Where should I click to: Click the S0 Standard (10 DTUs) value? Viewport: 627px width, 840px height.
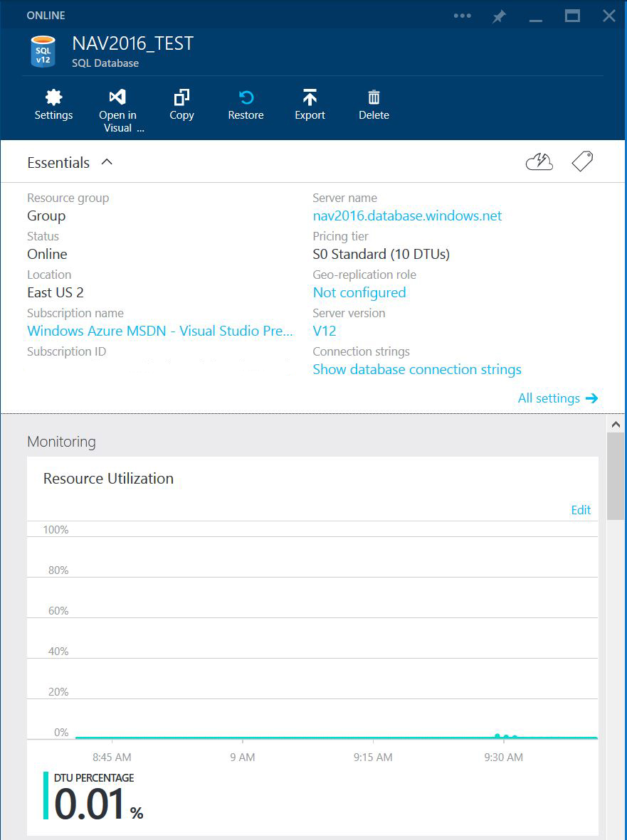381,254
